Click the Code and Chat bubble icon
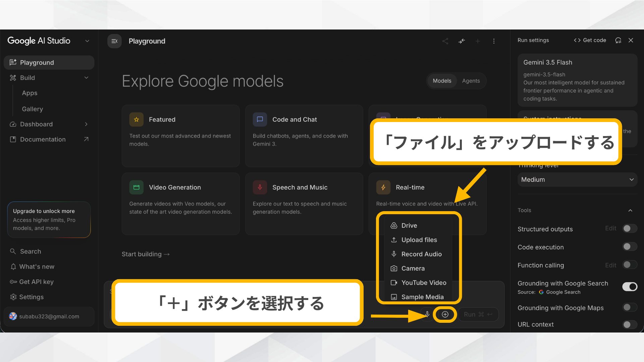The height and width of the screenshot is (362, 644). click(x=260, y=120)
